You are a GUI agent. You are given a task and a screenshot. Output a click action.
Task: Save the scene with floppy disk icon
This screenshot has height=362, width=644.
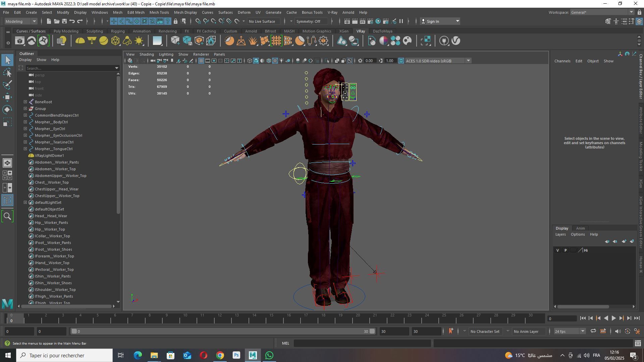pyautogui.click(x=64, y=21)
